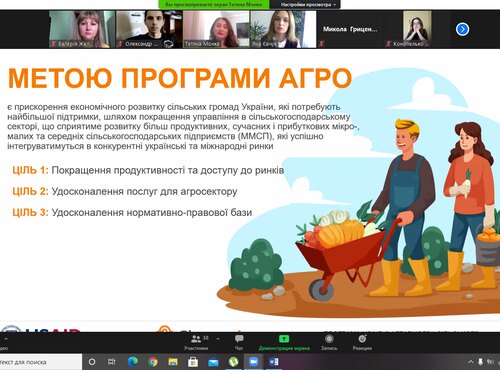Select Тетяна Монке's video thumbnail
This screenshot has width=500, height=370.
pos(216,29)
